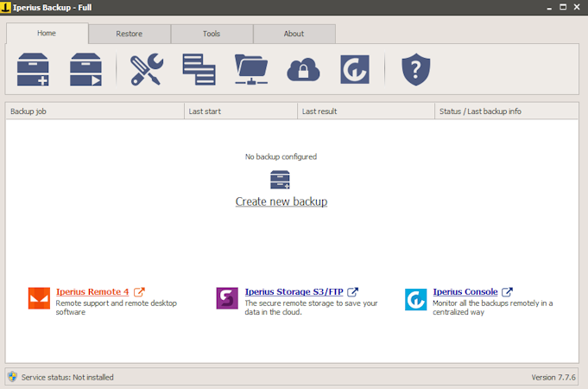
Task: Minimize the Iperius Backup window
Action: (x=549, y=8)
